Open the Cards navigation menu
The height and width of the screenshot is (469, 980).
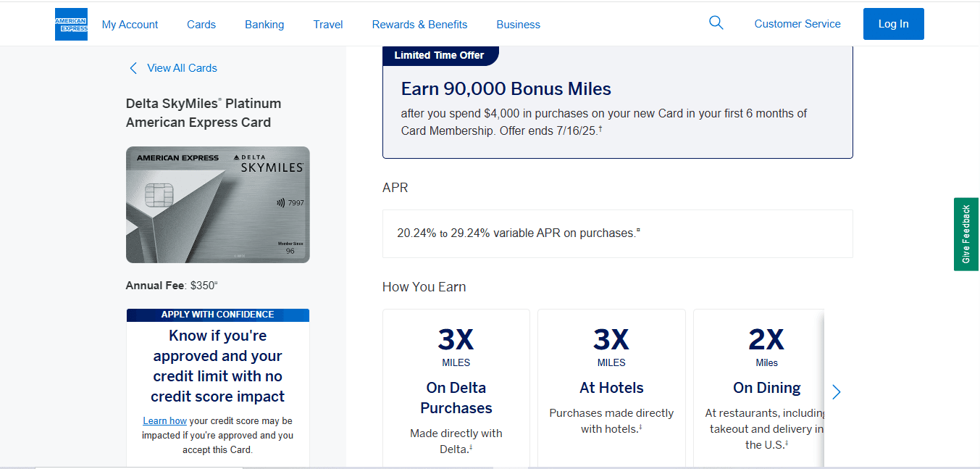coord(201,24)
